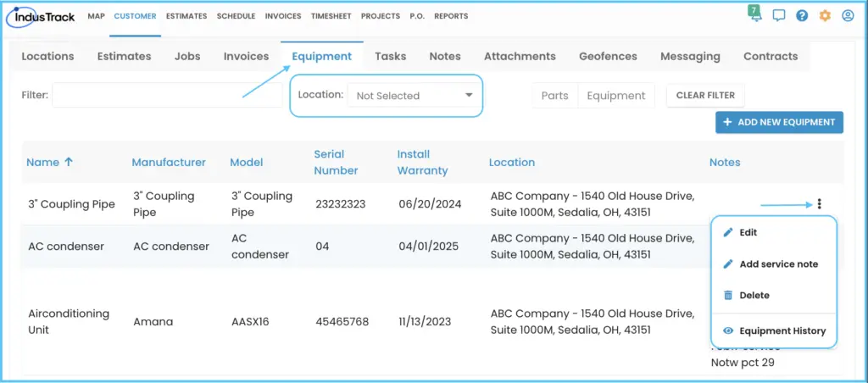The image size is (868, 383).
Task: Switch to the Tasks tab
Action: [x=390, y=56]
